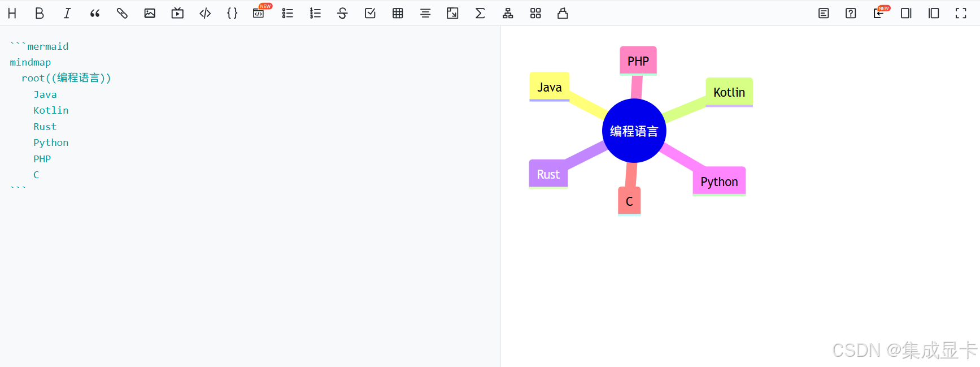The height and width of the screenshot is (367, 980).
Task: Insert a blockquote with the quote icon
Action: point(95,13)
